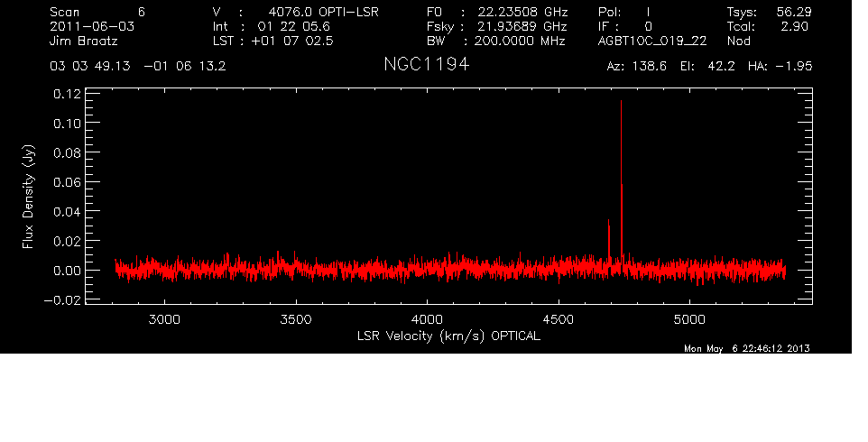Screen dimensions: 868x442
Task: Click y-axis tick label 0.04
Action: [67, 212]
